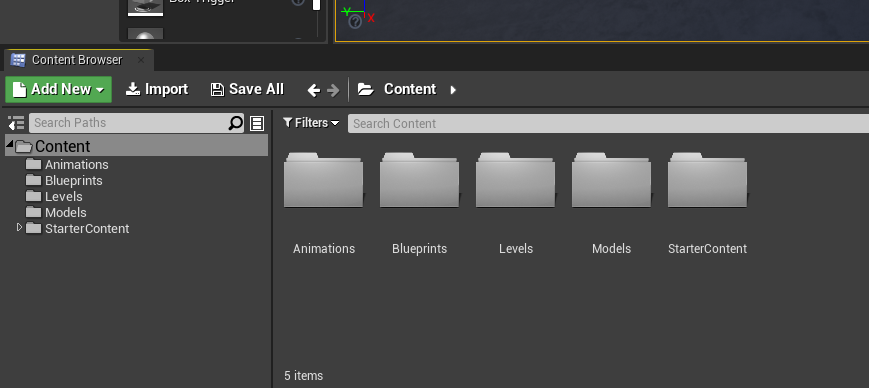
Task: Click the 5 items count text
Action: click(304, 376)
